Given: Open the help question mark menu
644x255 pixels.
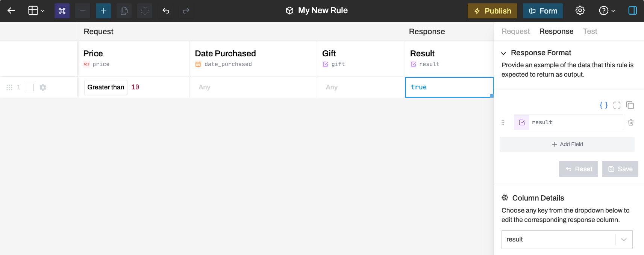Looking at the screenshot, I should 607,11.
